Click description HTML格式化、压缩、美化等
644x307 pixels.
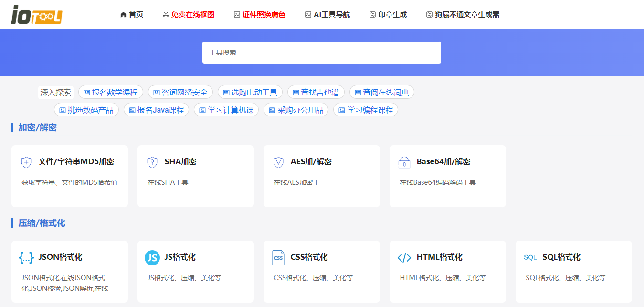click(x=443, y=278)
